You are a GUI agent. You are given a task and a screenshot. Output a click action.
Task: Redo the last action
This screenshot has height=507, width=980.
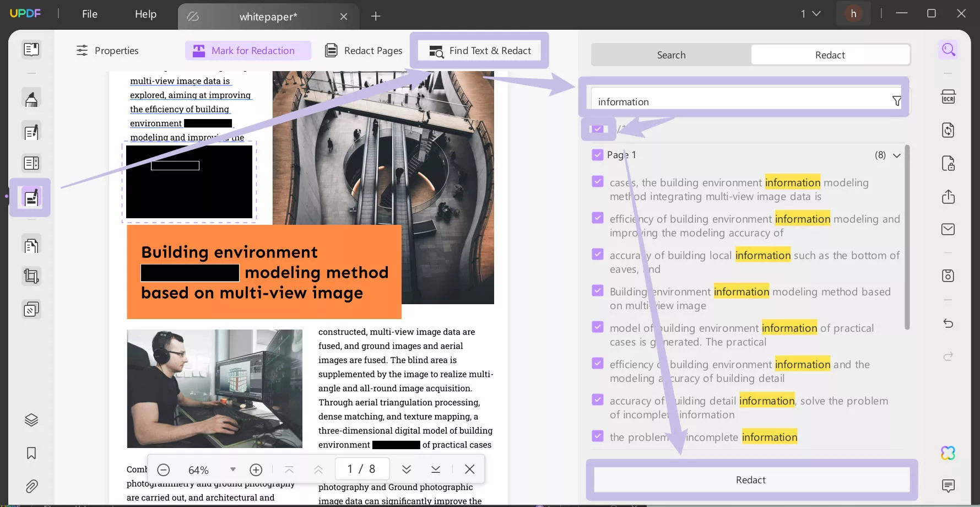[x=948, y=357]
